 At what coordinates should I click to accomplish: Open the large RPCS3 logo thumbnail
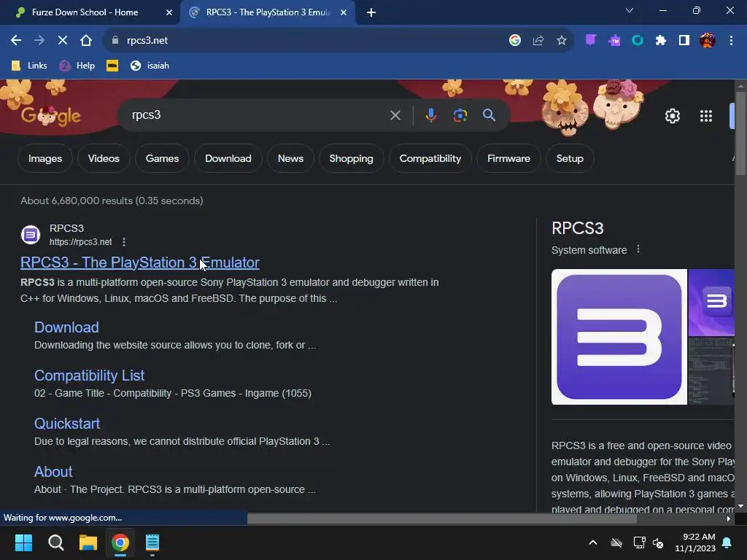click(x=619, y=337)
